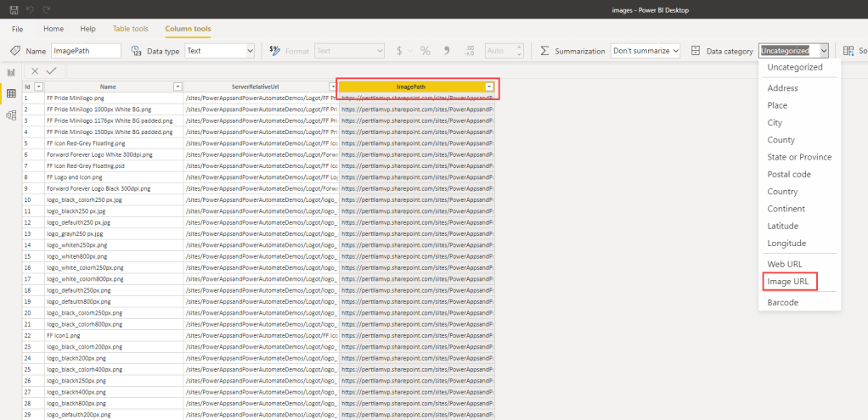Choose Image URL from data category list
This screenshot has width=868, height=420.
[x=787, y=281]
